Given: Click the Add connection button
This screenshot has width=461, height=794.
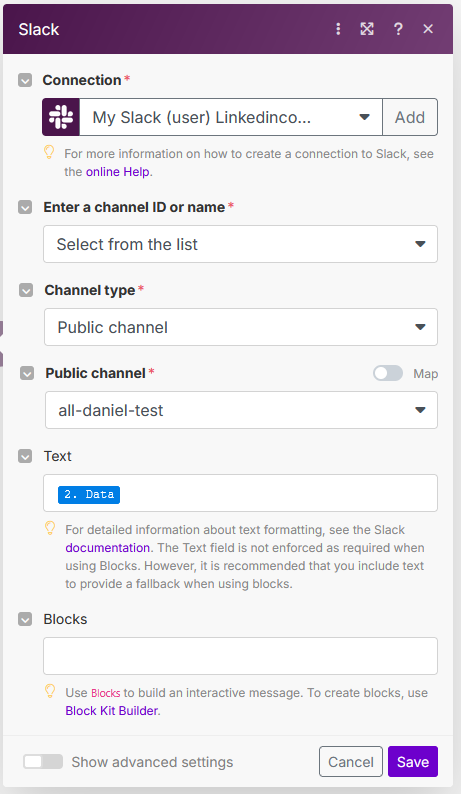Looking at the screenshot, I should (x=410, y=117).
